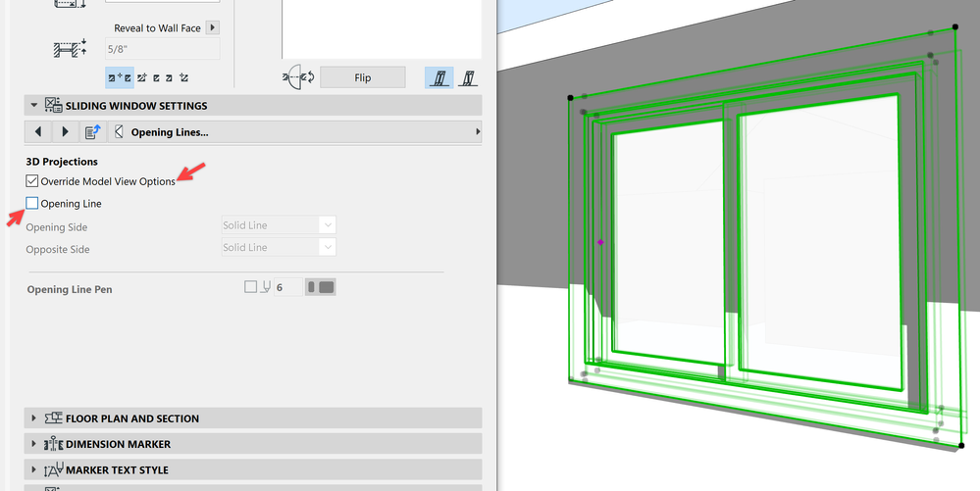
Task: Click the pen icon next to pen number
Action: point(266,287)
